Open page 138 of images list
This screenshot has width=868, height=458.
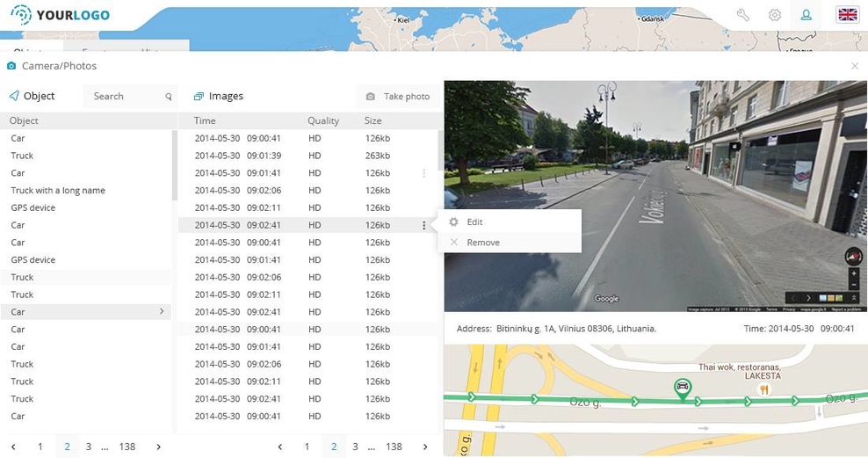click(394, 447)
